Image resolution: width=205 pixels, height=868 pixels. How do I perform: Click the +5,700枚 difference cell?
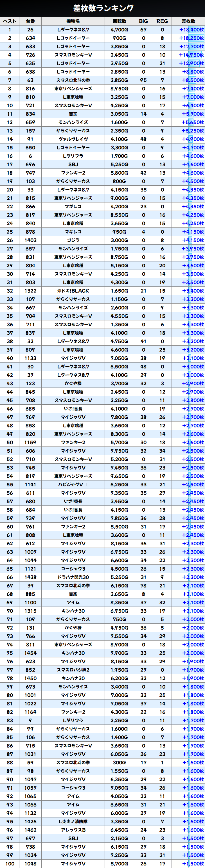[188, 114]
